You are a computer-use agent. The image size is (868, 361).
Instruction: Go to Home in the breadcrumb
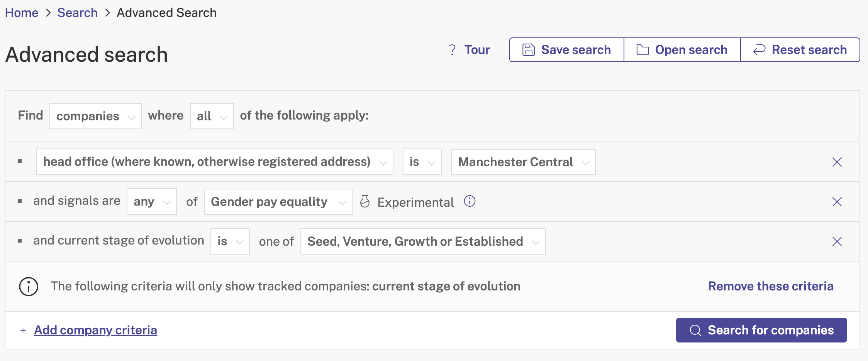[22, 13]
